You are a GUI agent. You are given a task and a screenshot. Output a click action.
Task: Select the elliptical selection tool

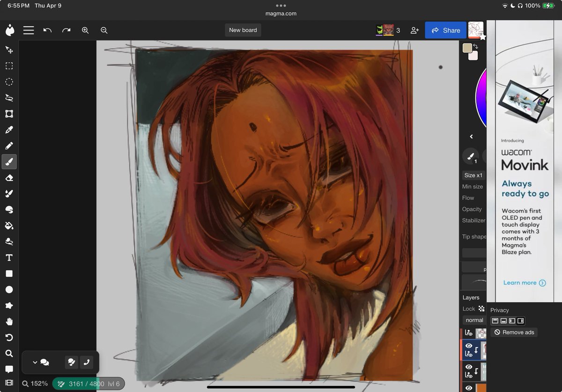[x=9, y=81]
